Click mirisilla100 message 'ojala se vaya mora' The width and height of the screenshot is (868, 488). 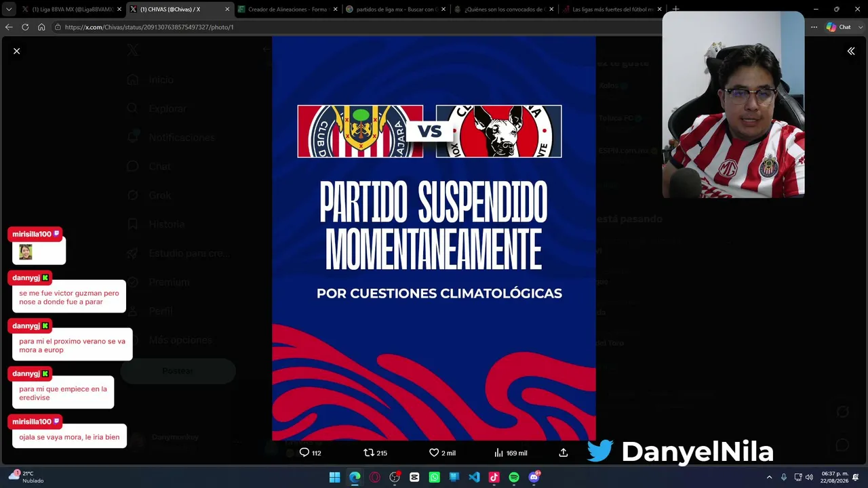(x=69, y=437)
